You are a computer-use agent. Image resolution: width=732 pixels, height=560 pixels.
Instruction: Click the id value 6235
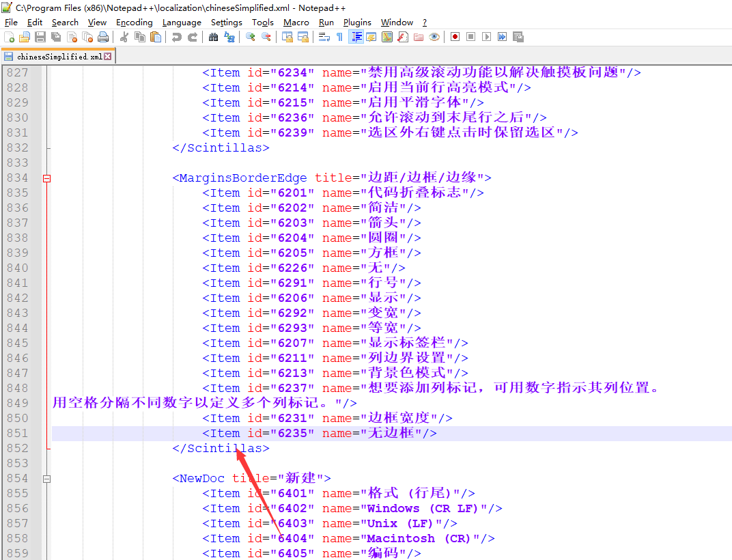point(292,434)
